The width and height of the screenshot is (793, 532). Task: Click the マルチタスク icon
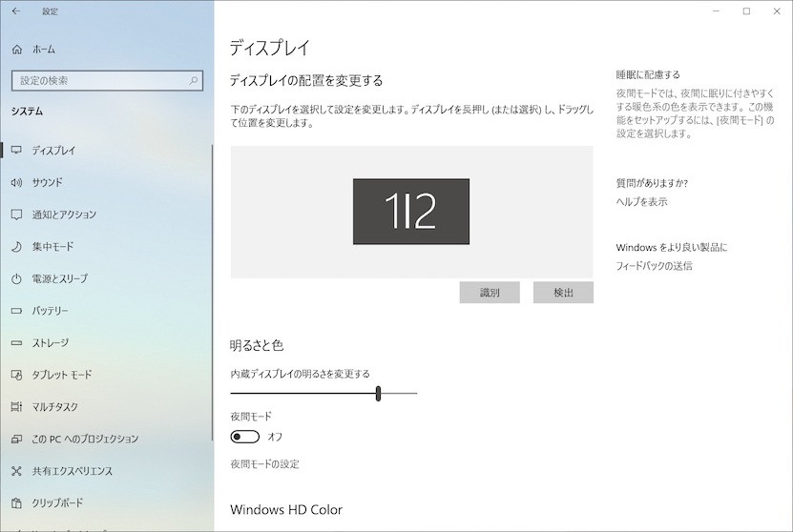pyautogui.click(x=16, y=407)
